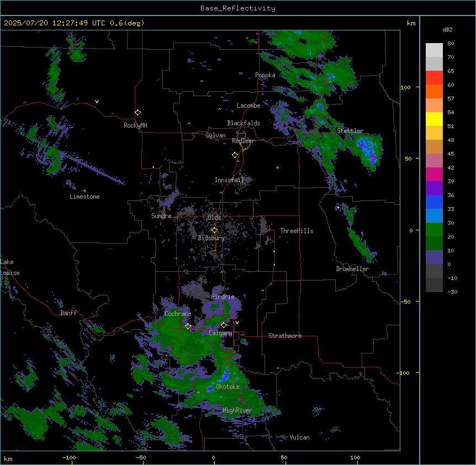Pick the red 60-65 dBZ legend swatch

pos(434,78)
